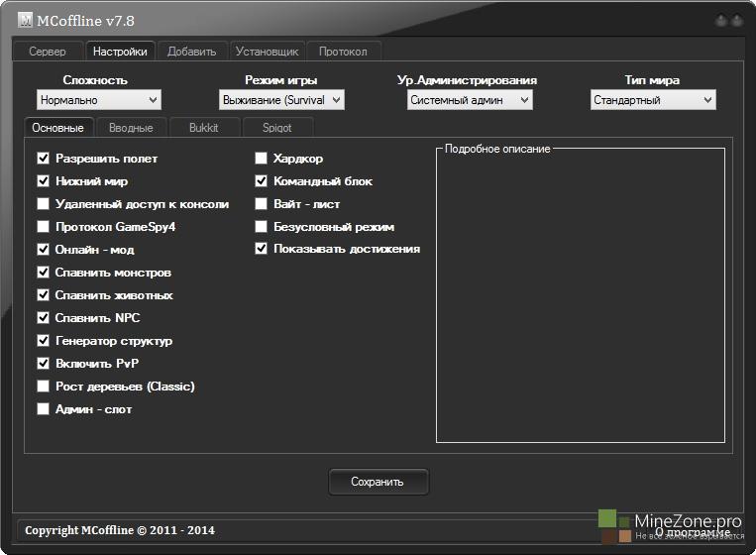Select the Bukkit sub-tab

coord(203,128)
